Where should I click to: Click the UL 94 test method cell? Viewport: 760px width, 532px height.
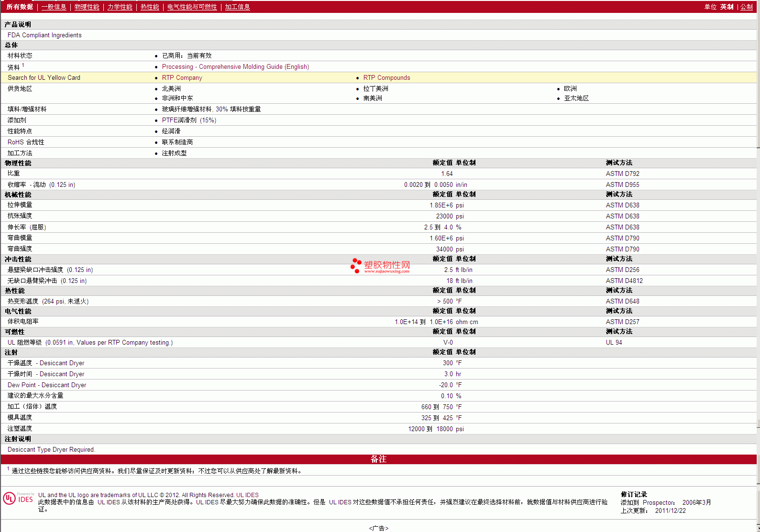(614, 343)
